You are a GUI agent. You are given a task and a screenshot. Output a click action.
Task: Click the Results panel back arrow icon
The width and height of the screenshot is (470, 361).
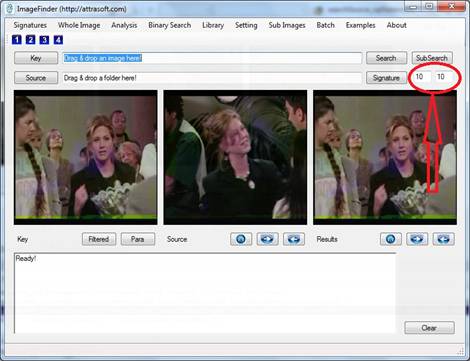pyautogui.click(x=443, y=239)
